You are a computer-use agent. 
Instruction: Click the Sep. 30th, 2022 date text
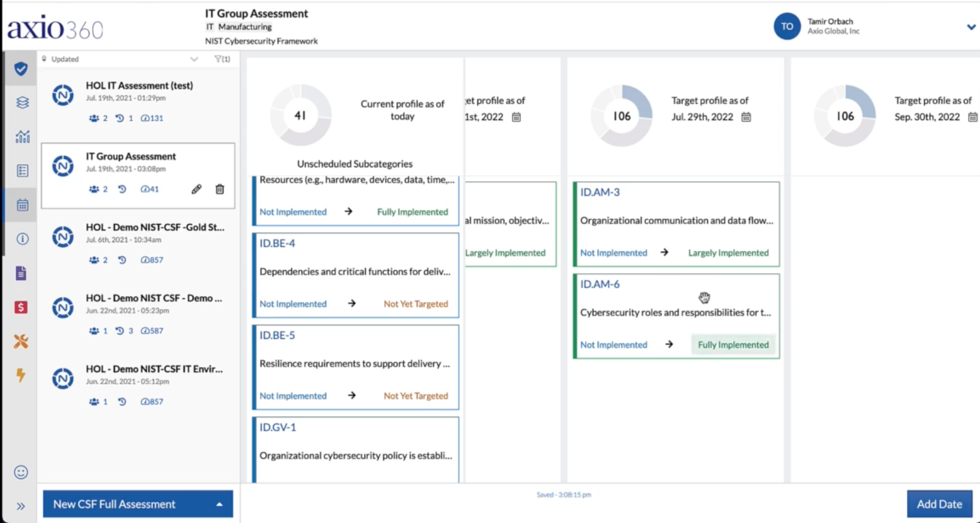[927, 117]
